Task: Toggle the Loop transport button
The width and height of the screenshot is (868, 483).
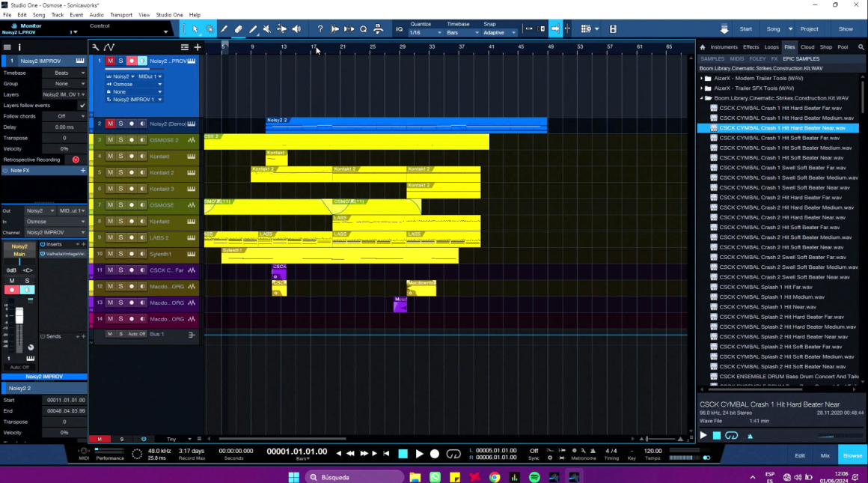Action: click(453, 454)
